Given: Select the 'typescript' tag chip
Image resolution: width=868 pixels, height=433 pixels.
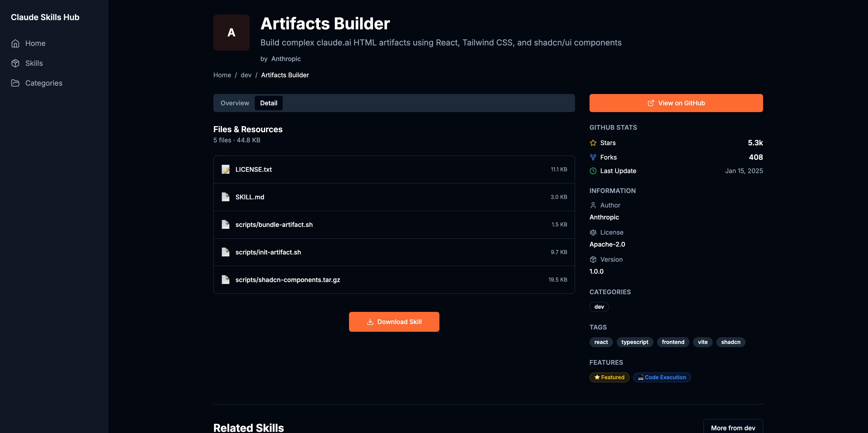Looking at the screenshot, I should click(634, 342).
